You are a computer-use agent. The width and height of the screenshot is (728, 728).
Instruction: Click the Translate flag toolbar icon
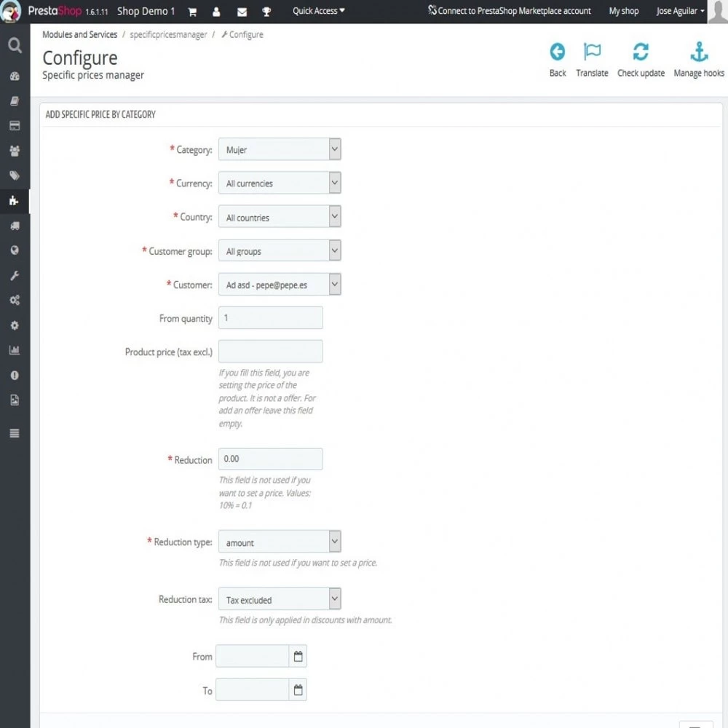pyautogui.click(x=592, y=52)
